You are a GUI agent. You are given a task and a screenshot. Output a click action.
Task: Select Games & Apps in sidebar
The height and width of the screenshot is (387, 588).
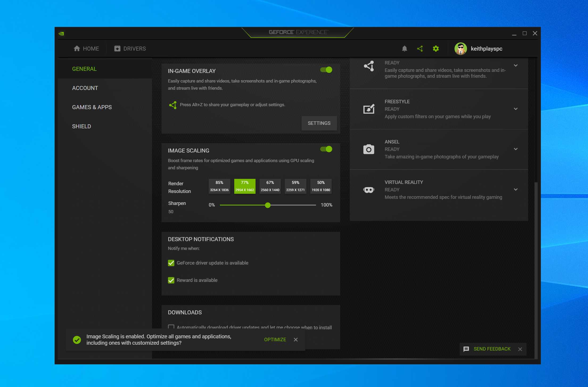click(x=92, y=107)
